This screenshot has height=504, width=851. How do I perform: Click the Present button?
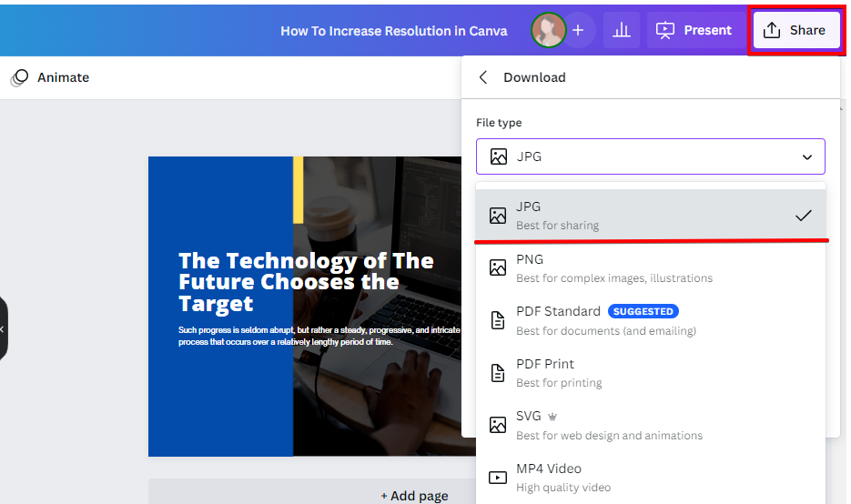(x=694, y=30)
